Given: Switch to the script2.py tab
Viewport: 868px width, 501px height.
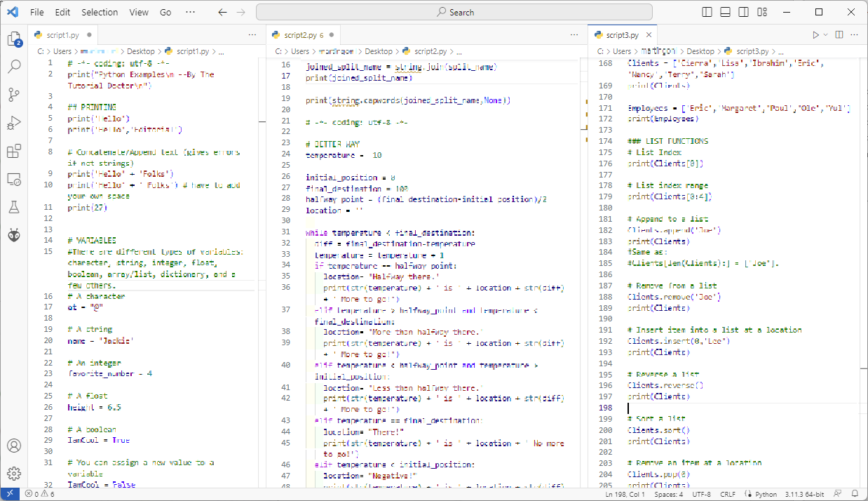Looking at the screenshot, I should point(299,34).
